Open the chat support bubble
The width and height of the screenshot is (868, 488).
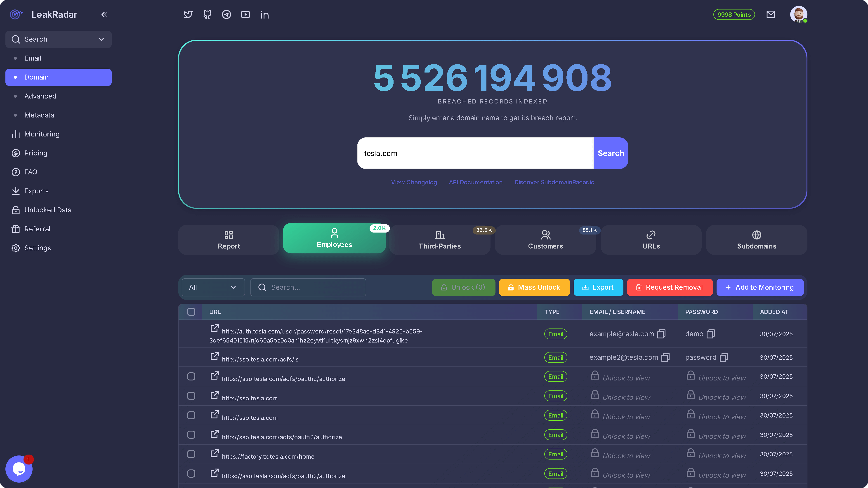click(x=19, y=469)
